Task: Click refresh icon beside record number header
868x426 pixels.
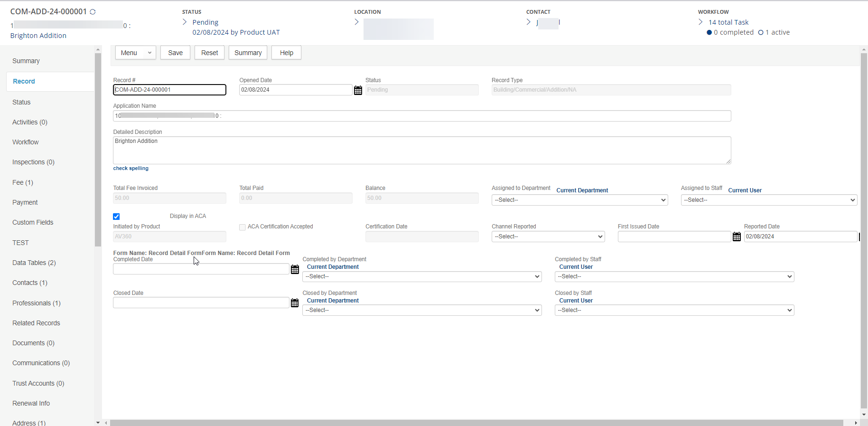Action: tap(93, 12)
